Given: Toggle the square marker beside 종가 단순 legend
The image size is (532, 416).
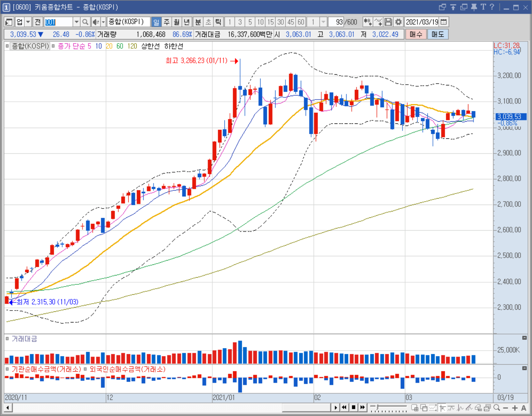Looking at the screenshot, I should pyautogui.click(x=53, y=46).
